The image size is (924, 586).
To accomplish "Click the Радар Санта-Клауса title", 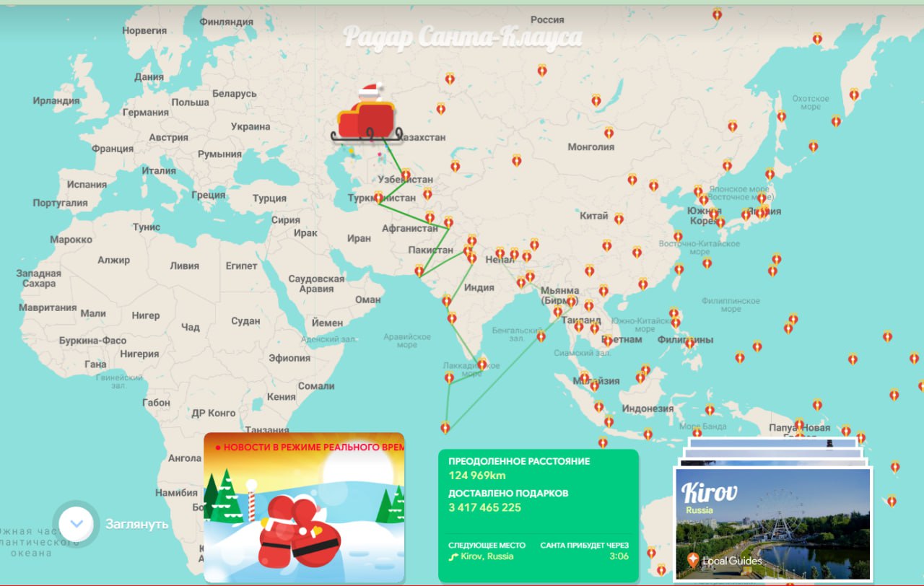I will pyautogui.click(x=462, y=37).
